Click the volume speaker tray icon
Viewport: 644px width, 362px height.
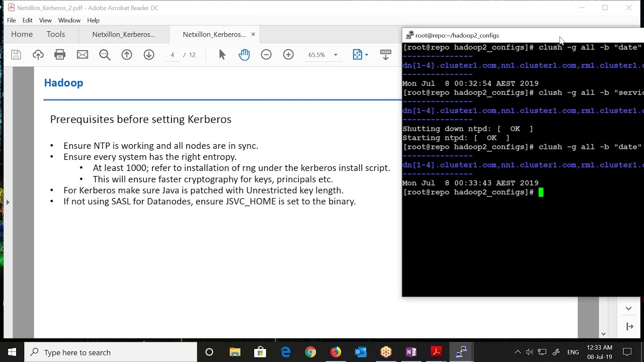[x=529, y=352]
